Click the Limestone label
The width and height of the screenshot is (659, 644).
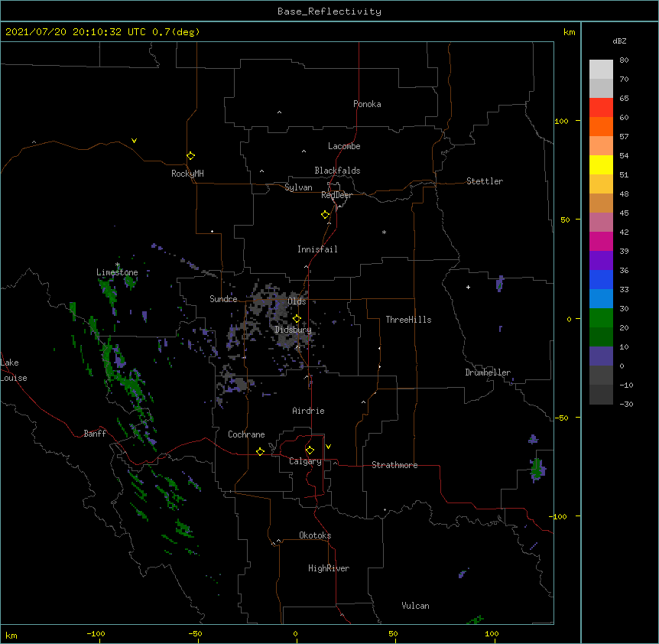point(117,272)
